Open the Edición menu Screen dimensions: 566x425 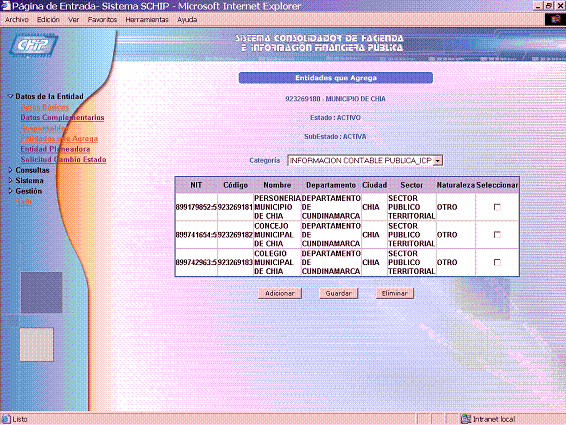click(x=48, y=19)
